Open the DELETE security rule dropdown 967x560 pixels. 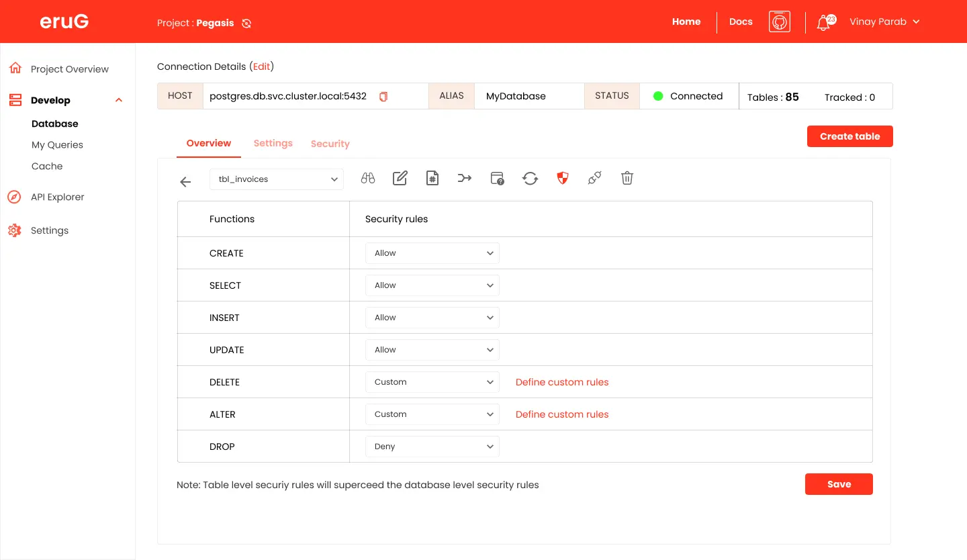[432, 382]
